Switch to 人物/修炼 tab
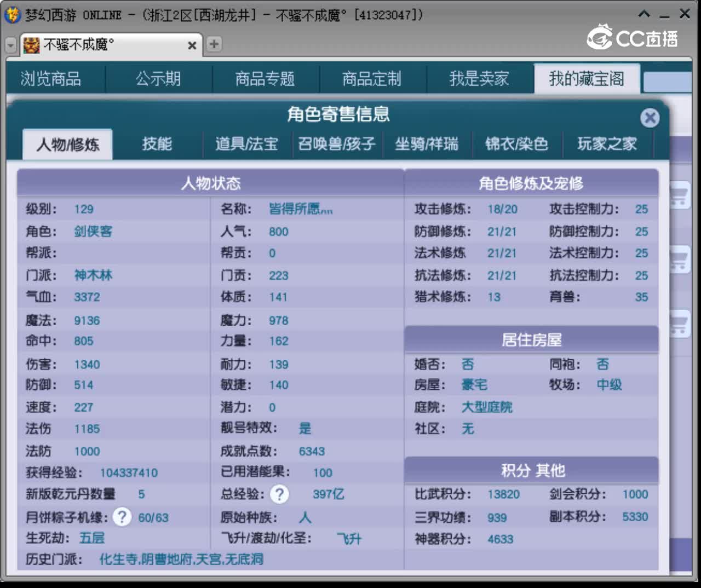This screenshot has height=588, width=701. pos(68,145)
